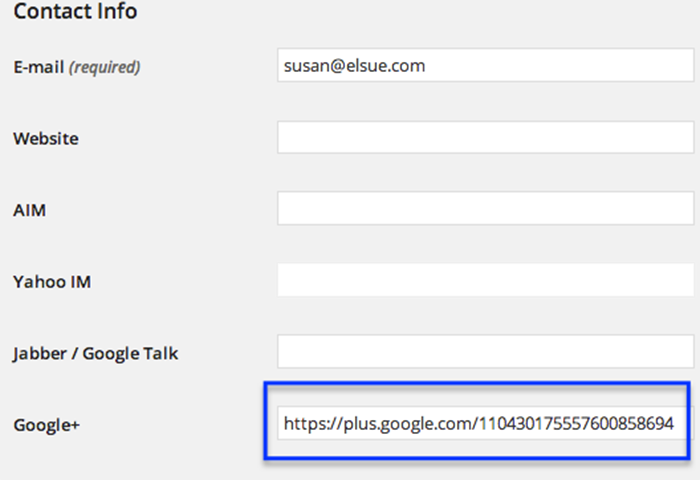Image resolution: width=700 pixels, height=480 pixels.
Task: Activate the Jabber / Google Talk field
Action: [x=486, y=351]
